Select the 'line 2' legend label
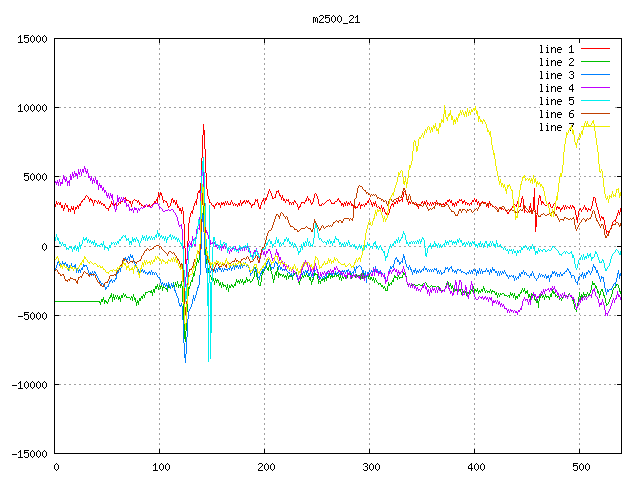This screenshot has width=640, height=480. point(556,62)
